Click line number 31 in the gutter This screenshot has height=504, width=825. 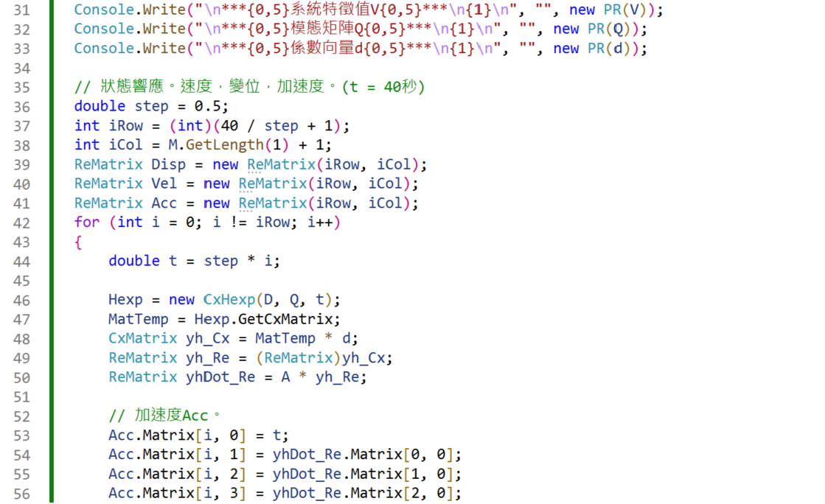tap(21, 10)
